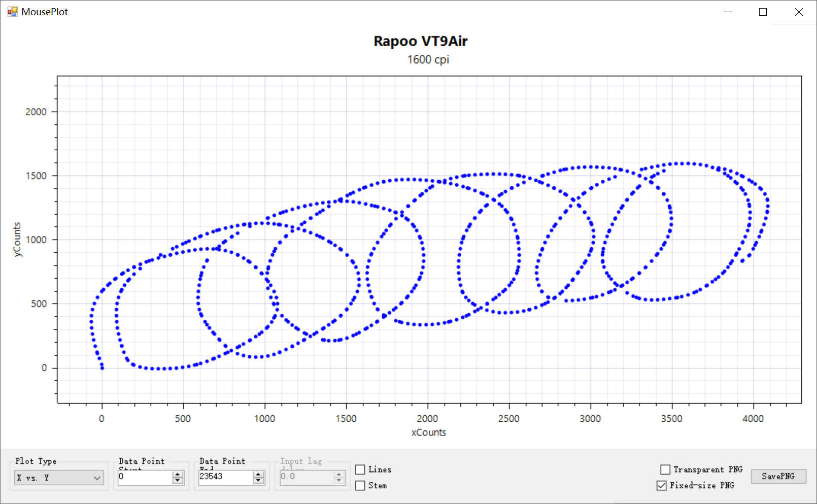This screenshot has height=504, width=817.
Task: Click the MousePlot app icon in title bar
Action: tap(13, 12)
